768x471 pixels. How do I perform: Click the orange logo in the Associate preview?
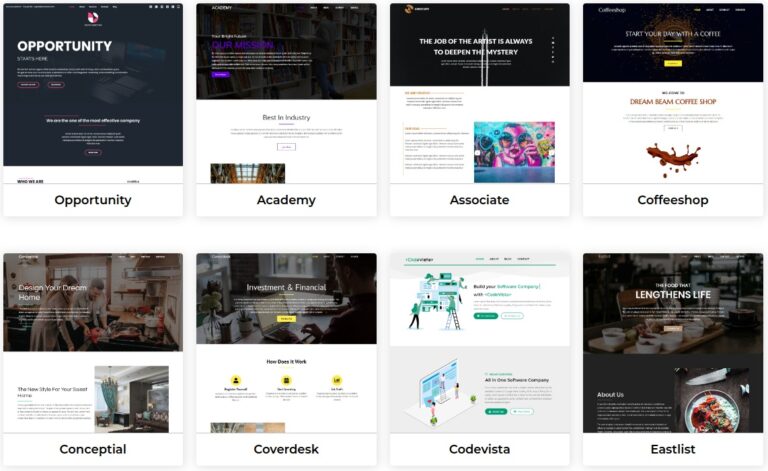point(409,10)
